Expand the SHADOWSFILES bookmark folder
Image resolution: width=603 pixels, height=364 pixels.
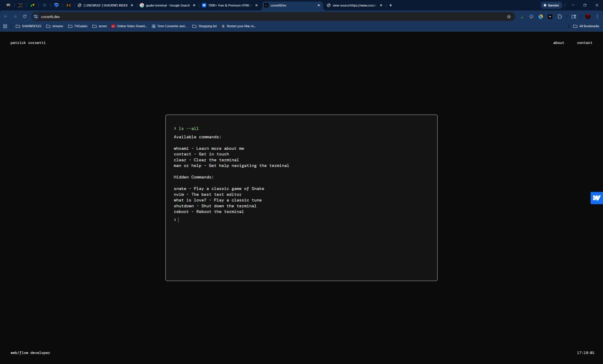tap(28, 26)
